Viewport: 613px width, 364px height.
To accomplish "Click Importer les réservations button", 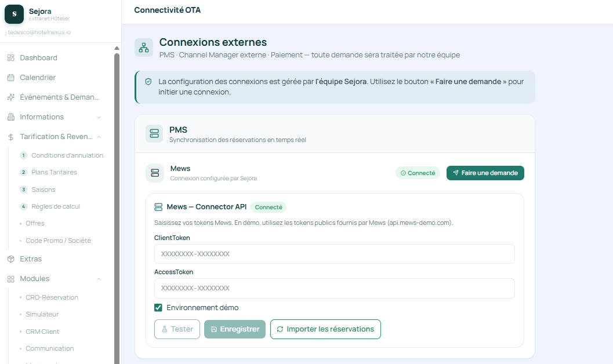I will [x=325, y=329].
